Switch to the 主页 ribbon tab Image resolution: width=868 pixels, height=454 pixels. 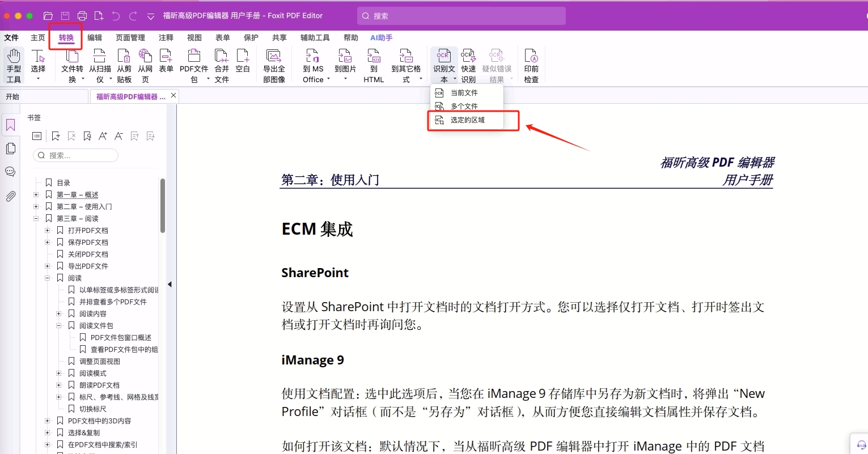[38, 38]
